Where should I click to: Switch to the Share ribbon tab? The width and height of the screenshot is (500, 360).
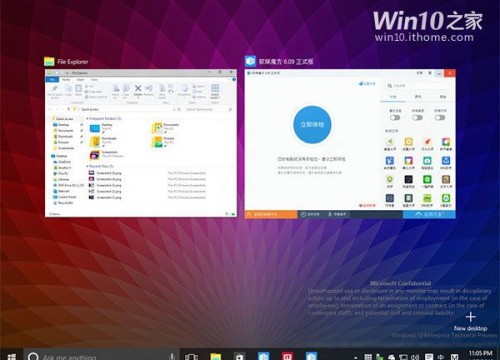click(x=81, y=80)
